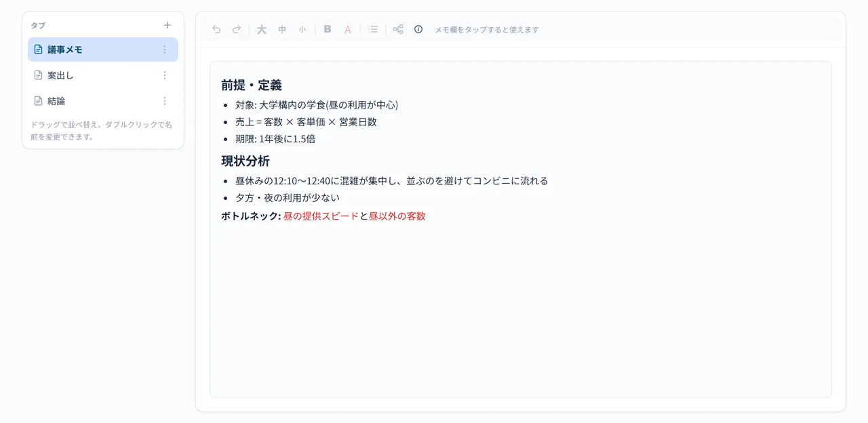Viewport: 868px width, 423px height.
Task: Click the bold ボトルネック: label
Action: coord(251,216)
